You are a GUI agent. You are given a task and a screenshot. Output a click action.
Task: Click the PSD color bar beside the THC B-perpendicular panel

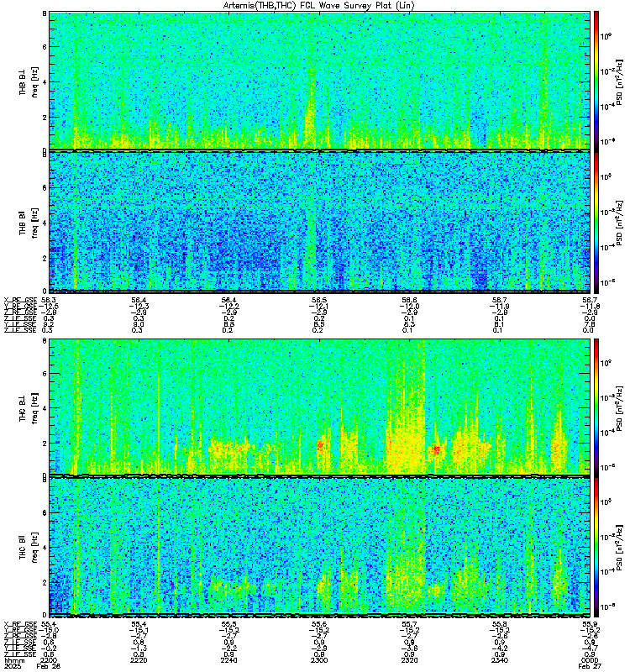point(596,407)
